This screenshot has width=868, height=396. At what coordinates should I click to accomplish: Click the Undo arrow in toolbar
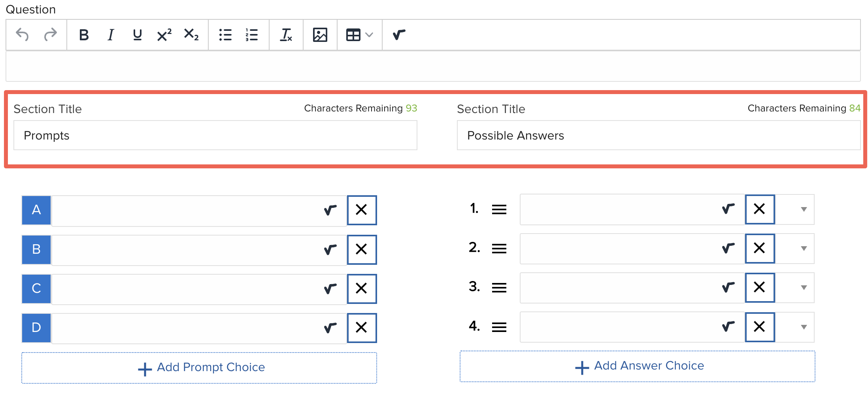pos(22,35)
